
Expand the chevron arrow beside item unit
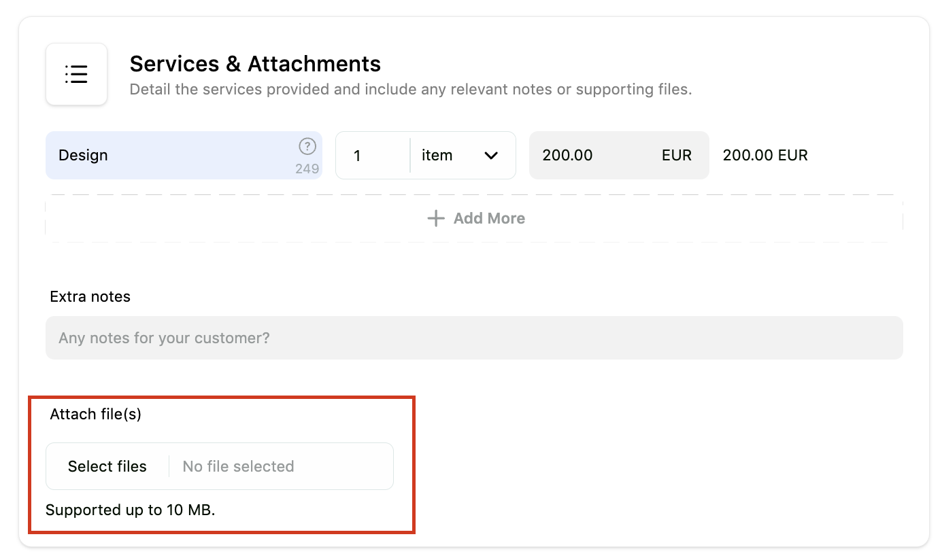(x=491, y=156)
